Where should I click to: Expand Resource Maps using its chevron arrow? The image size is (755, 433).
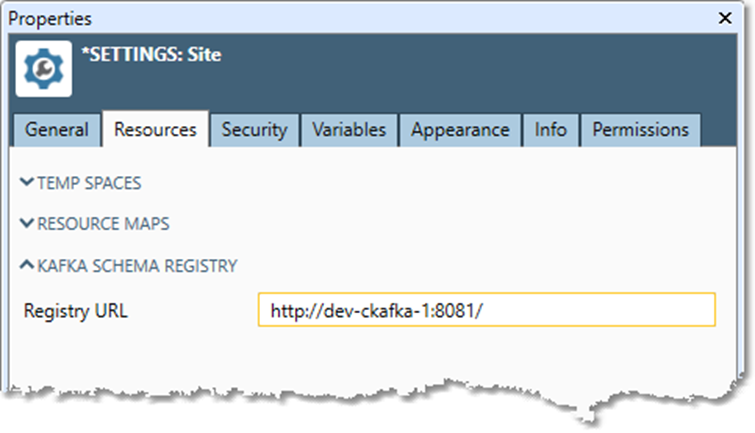pos(26,225)
